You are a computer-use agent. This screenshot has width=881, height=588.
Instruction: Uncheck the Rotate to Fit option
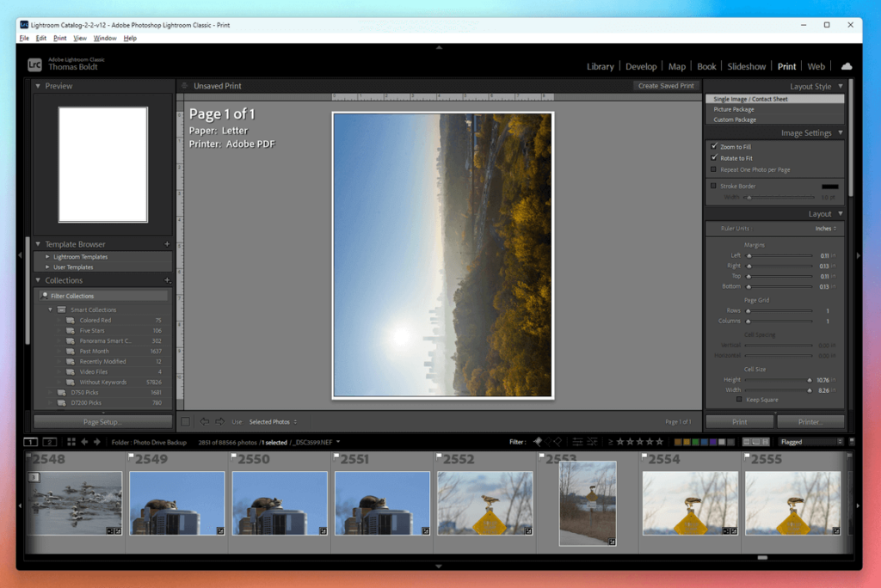click(x=714, y=158)
